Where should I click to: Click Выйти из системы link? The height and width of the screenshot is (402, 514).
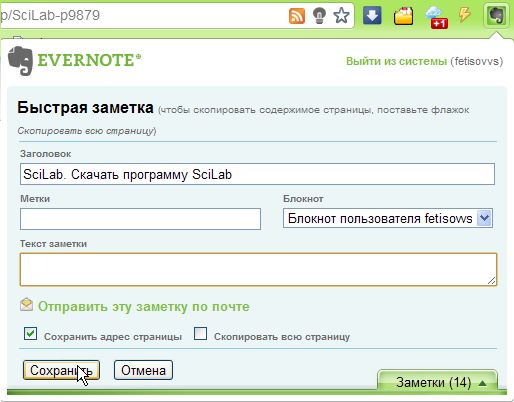click(396, 61)
